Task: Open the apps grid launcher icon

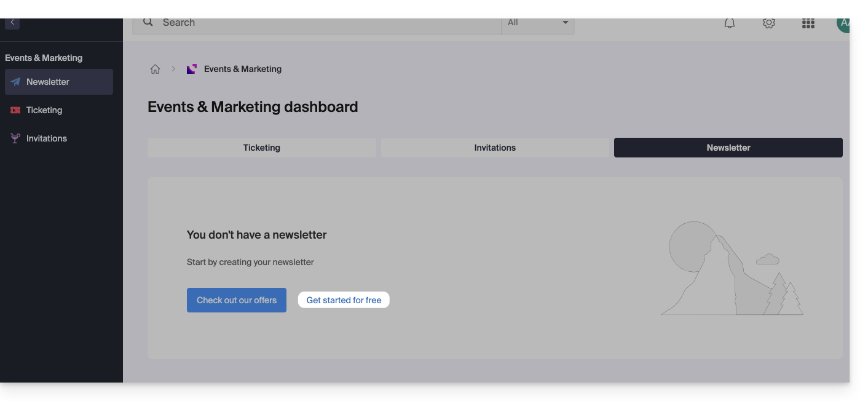Action: click(x=808, y=23)
